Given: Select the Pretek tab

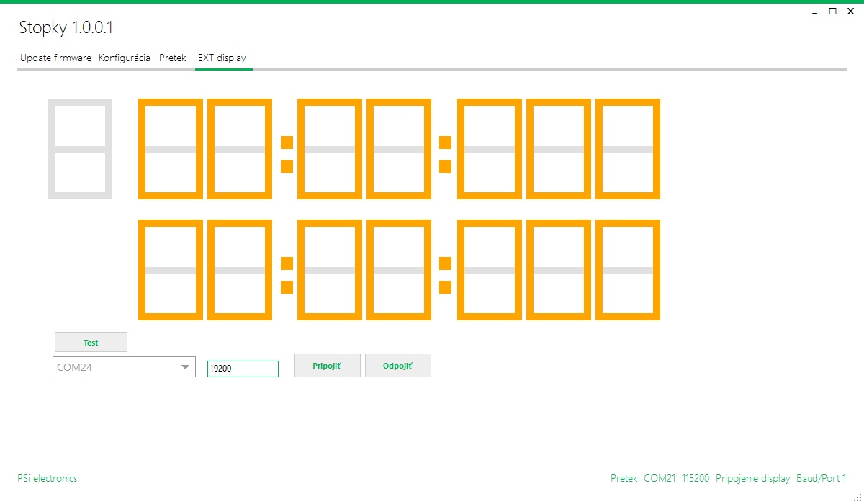Looking at the screenshot, I should pos(173,58).
